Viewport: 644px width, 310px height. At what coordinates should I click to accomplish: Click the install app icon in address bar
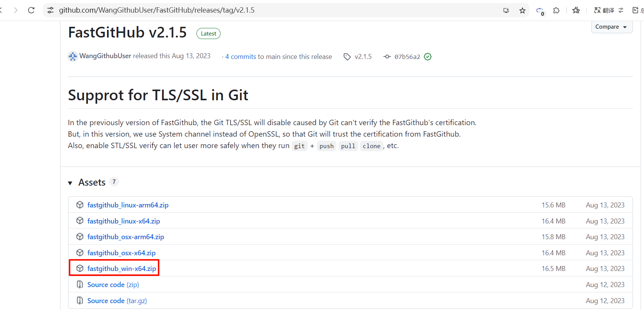click(x=506, y=10)
